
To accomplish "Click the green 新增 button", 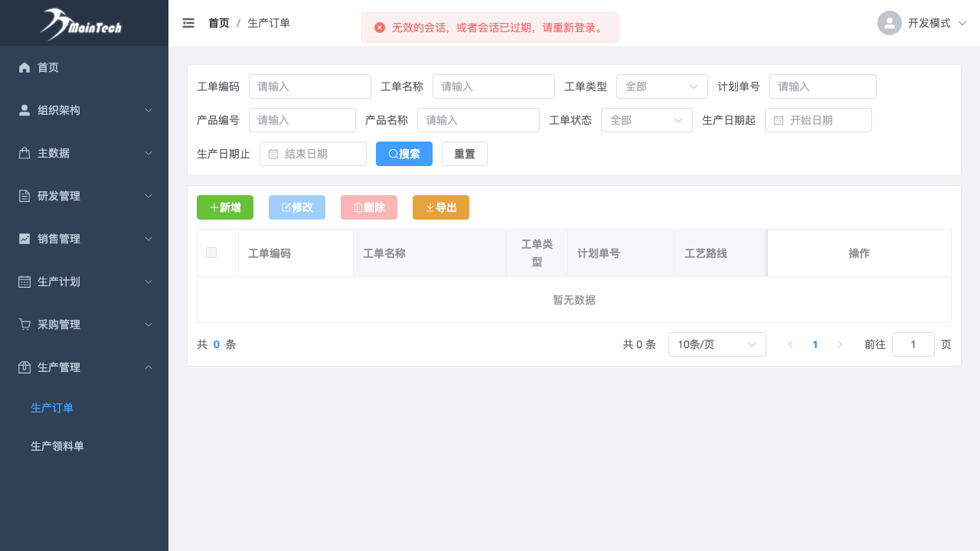I will 224,207.
